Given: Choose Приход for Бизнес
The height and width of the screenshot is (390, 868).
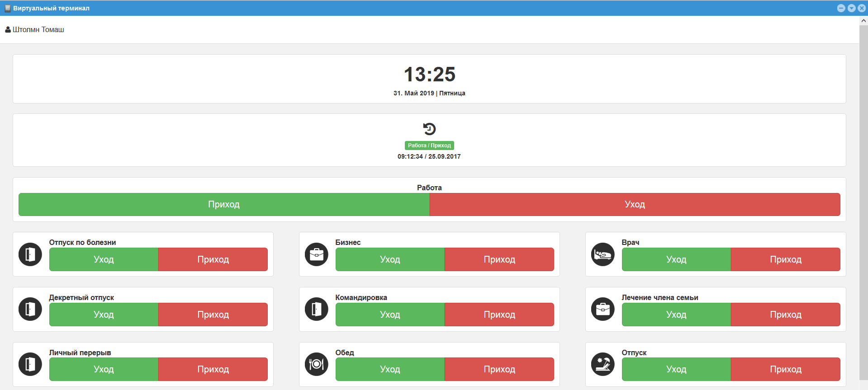Looking at the screenshot, I should coord(499,259).
